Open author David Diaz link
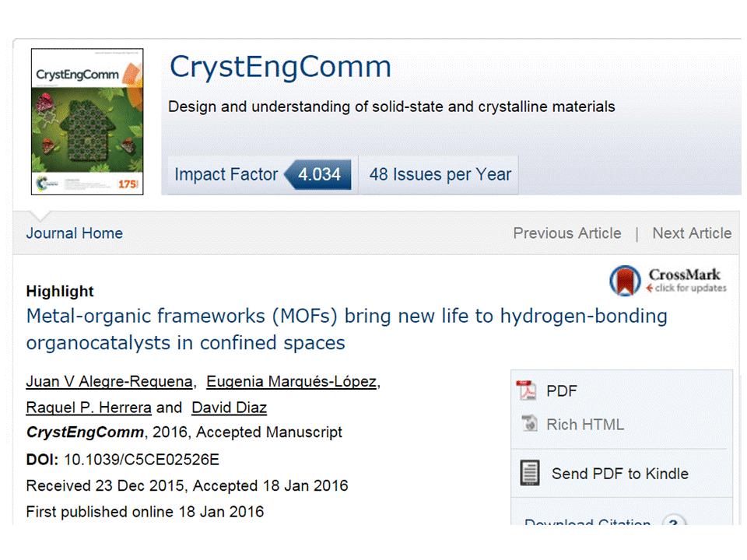 tap(230, 408)
